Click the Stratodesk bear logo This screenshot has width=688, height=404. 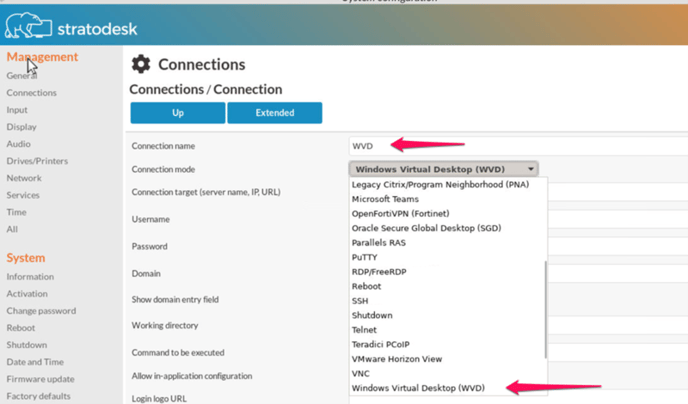tap(28, 26)
